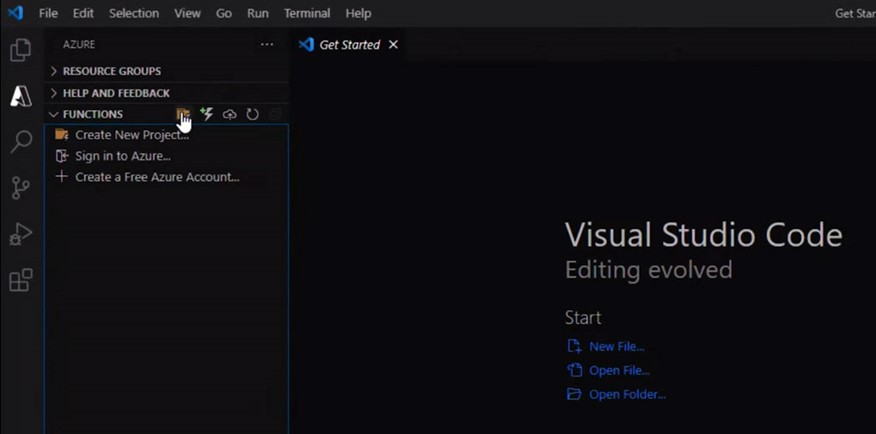Open the Source Control view

point(21,188)
